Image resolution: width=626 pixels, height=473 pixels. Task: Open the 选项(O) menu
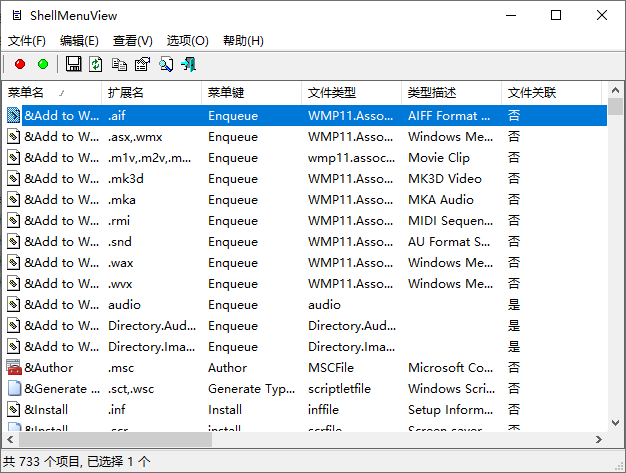pos(187,41)
